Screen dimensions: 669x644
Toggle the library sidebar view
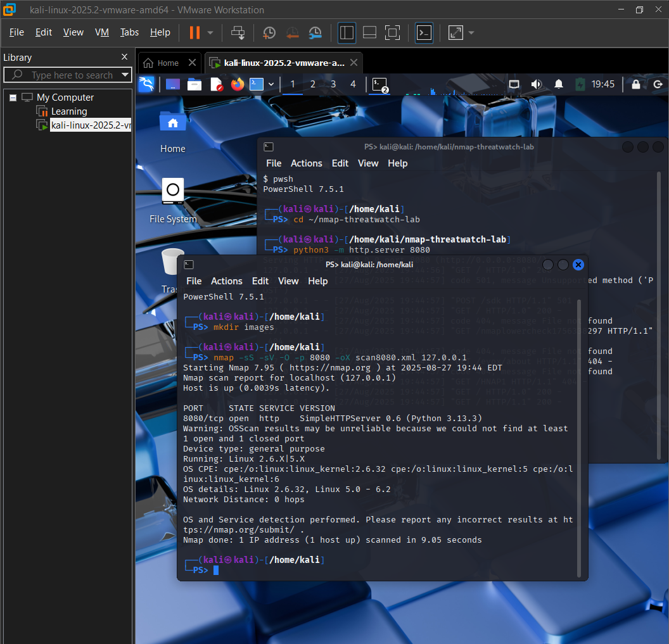click(x=347, y=32)
